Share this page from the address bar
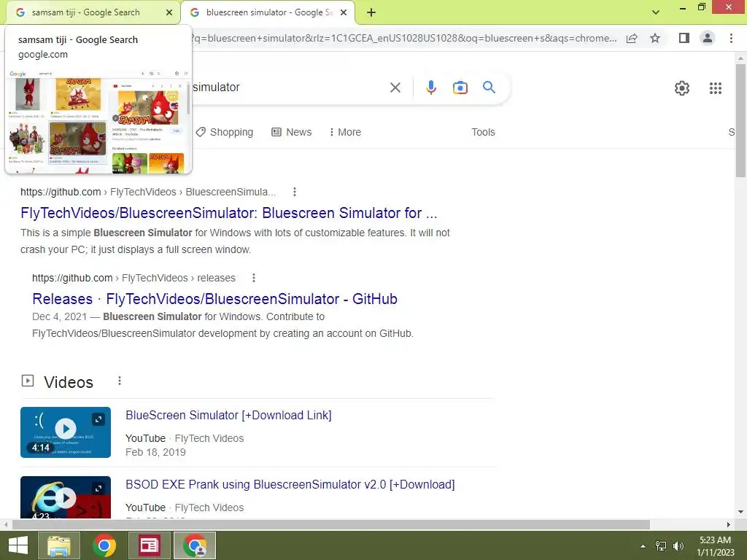 point(632,38)
